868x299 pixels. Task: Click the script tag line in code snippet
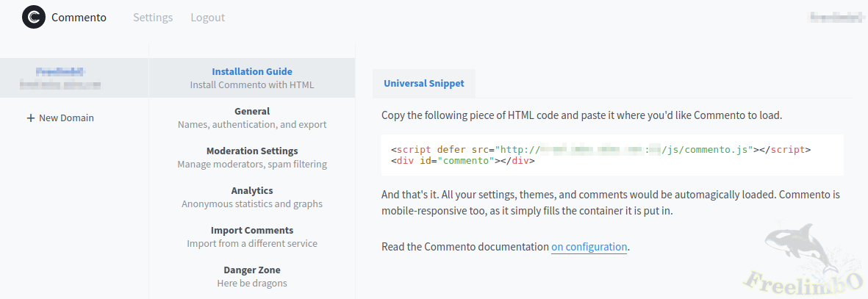[600, 149]
